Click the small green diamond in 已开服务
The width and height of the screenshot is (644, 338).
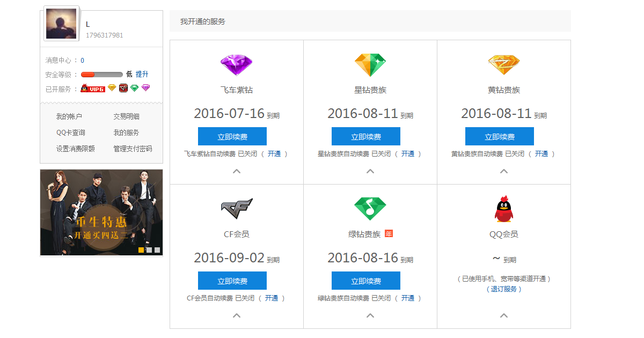click(134, 88)
